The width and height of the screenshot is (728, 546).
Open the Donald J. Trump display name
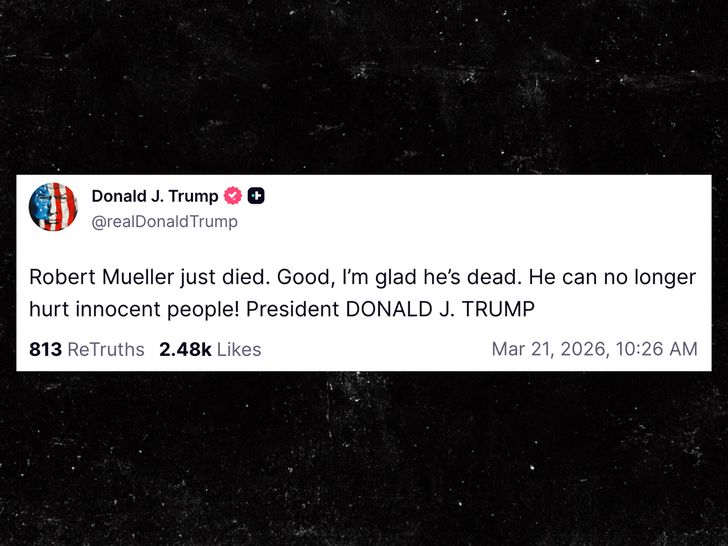(x=155, y=196)
